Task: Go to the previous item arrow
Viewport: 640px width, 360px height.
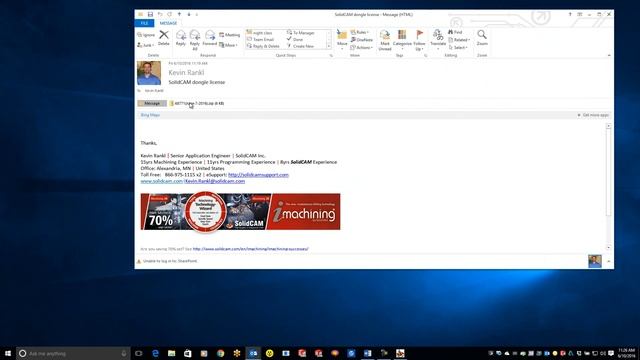Action: tap(179, 14)
